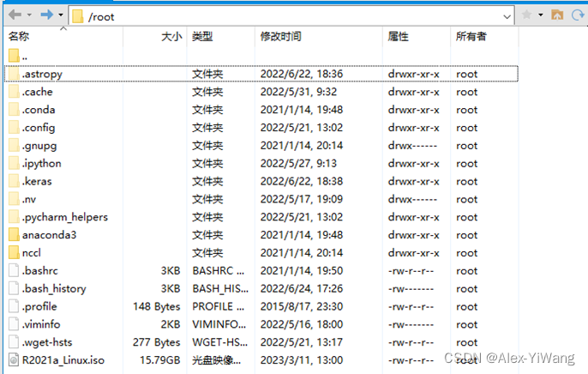Click the 277 Bytes size value
This screenshot has width=588, height=374.
[156, 342]
